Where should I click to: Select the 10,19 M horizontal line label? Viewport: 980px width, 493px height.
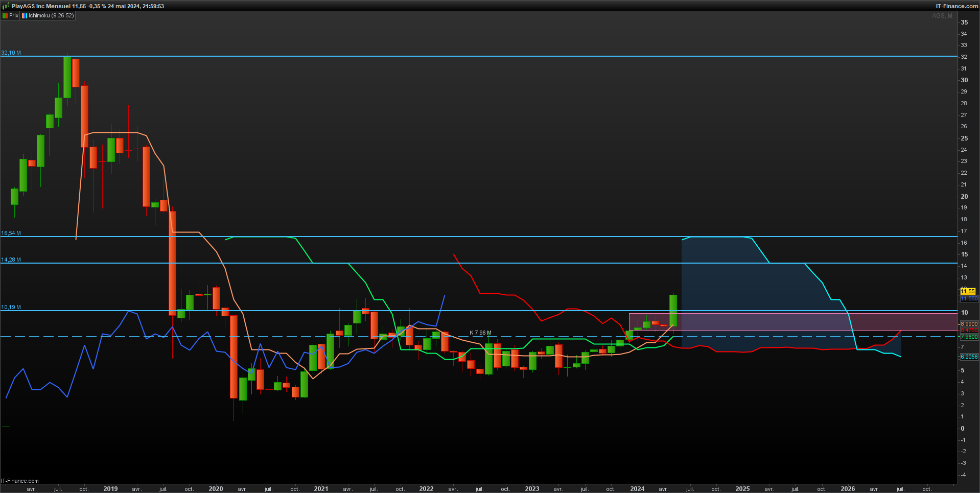tap(11, 308)
